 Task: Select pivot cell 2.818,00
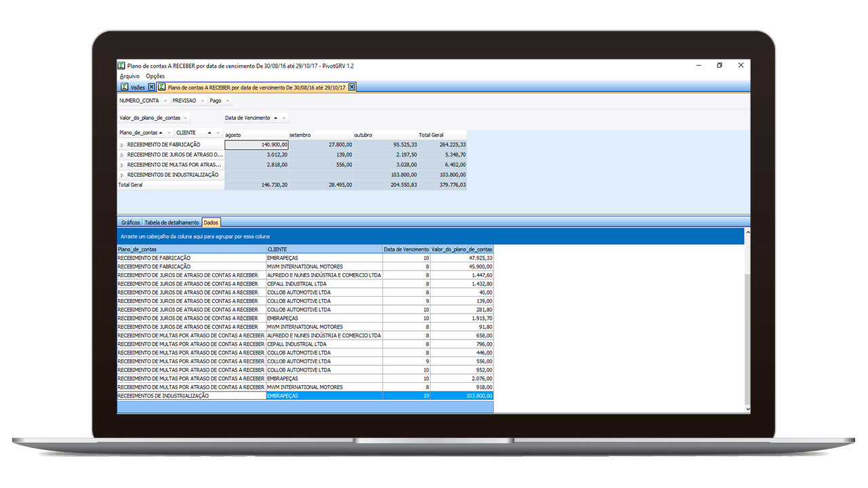click(256, 165)
